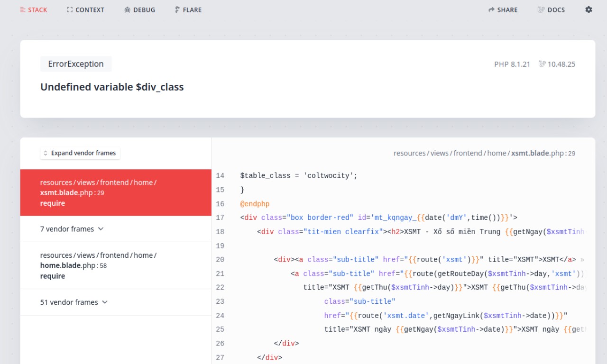Image resolution: width=607 pixels, height=364 pixels.
Task: Click the @endphp directive on line 16
Action: [x=255, y=204]
